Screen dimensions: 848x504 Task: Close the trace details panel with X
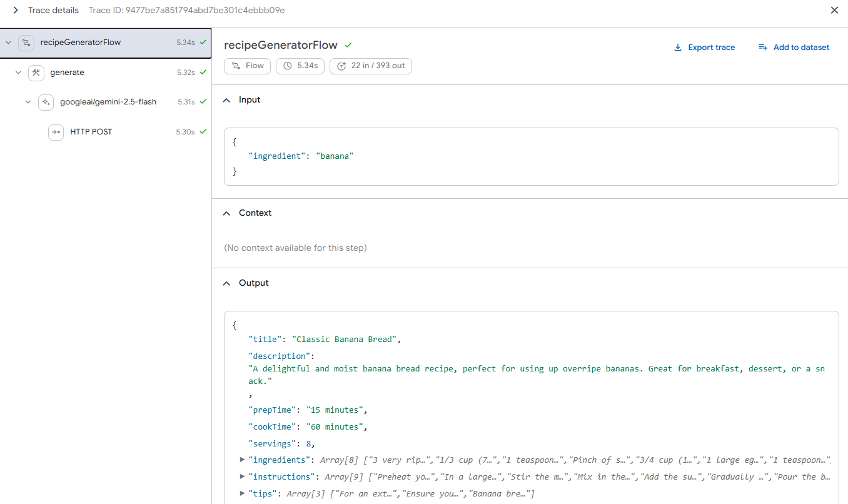[x=834, y=11]
